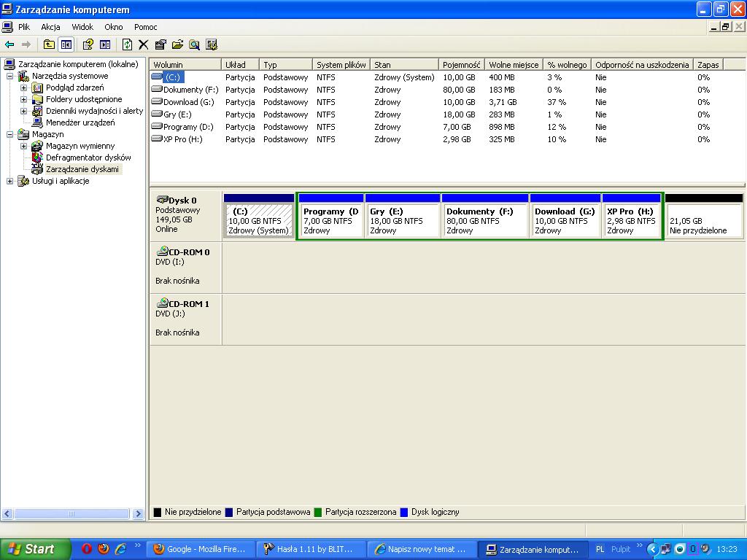This screenshot has width=747, height=560.
Task: Click right arrow of tree pane scrollbar
Action: tap(138, 514)
